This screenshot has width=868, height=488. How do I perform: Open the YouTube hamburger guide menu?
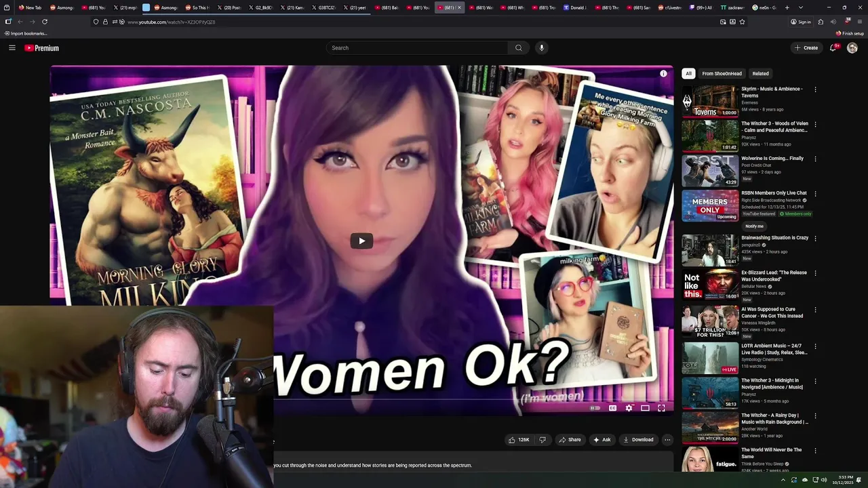click(12, 47)
